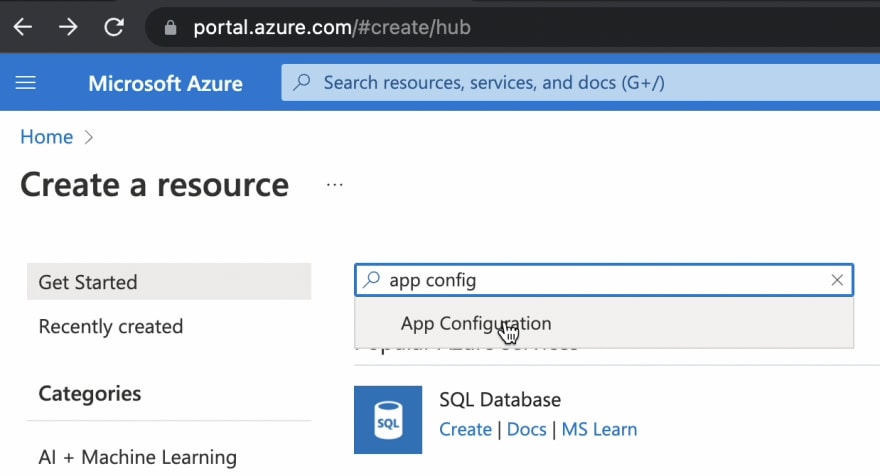The height and width of the screenshot is (476, 880).
Task: Open the SQL Database MS Learn link
Action: pyautogui.click(x=599, y=429)
